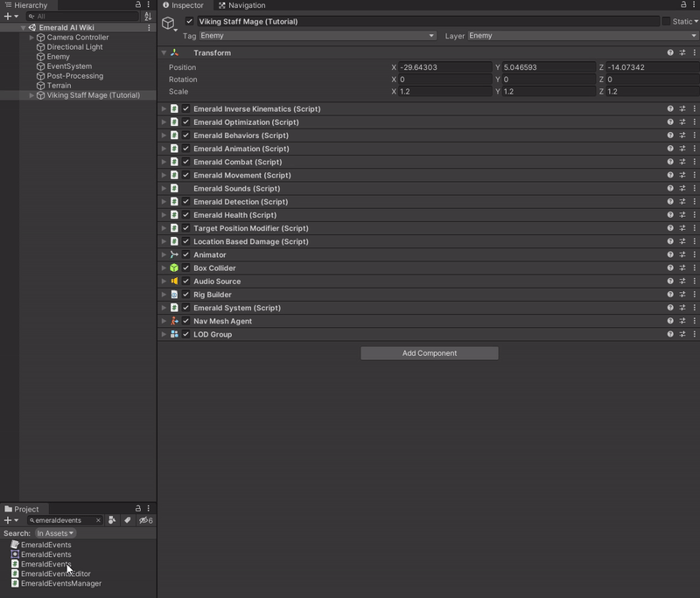Expand Camera Controller in the Hierarchy
The height and width of the screenshot is (598, 700).
pos(32,38)
